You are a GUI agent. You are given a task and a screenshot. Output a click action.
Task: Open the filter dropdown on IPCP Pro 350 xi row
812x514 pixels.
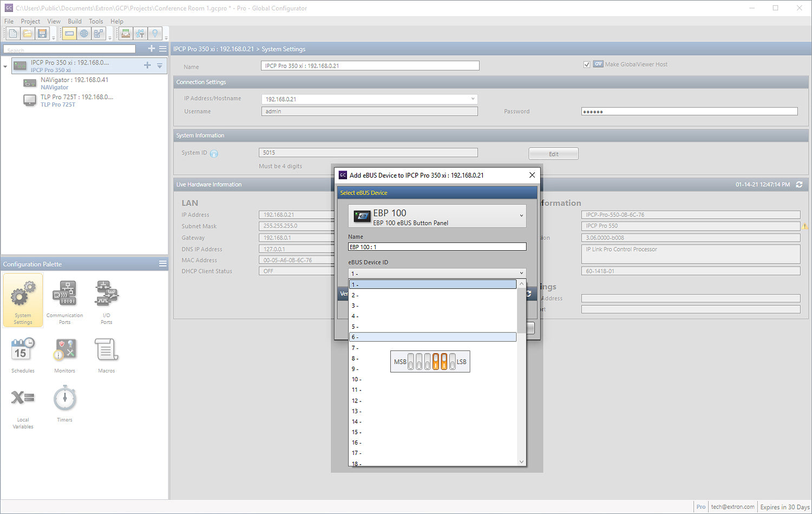point(160,66)
